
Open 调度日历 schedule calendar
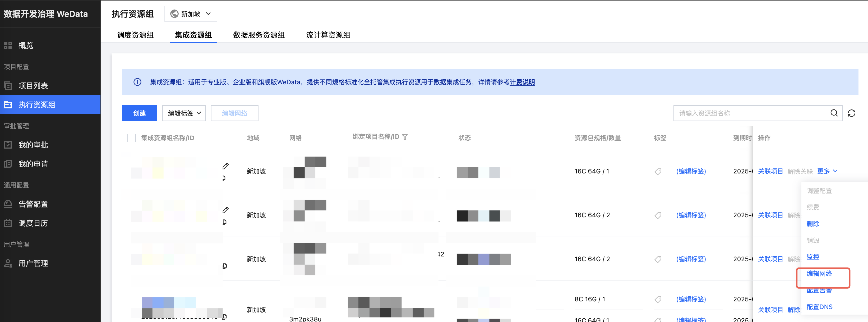coord(33,223)
